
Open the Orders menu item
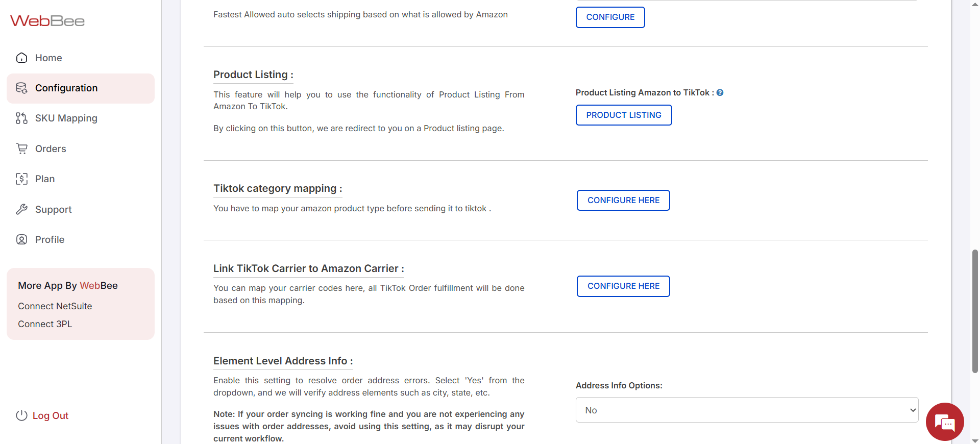tap(51, 149)
